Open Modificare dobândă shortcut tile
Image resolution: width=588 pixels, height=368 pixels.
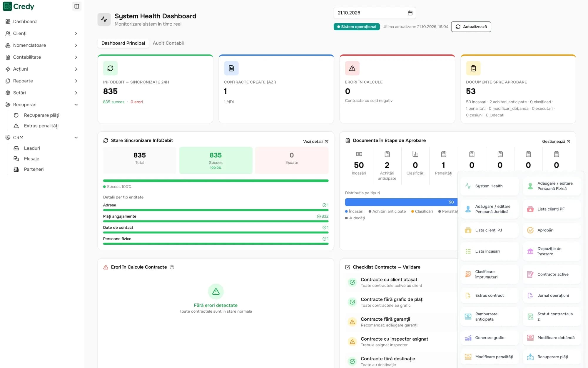[x=552, y=338]
